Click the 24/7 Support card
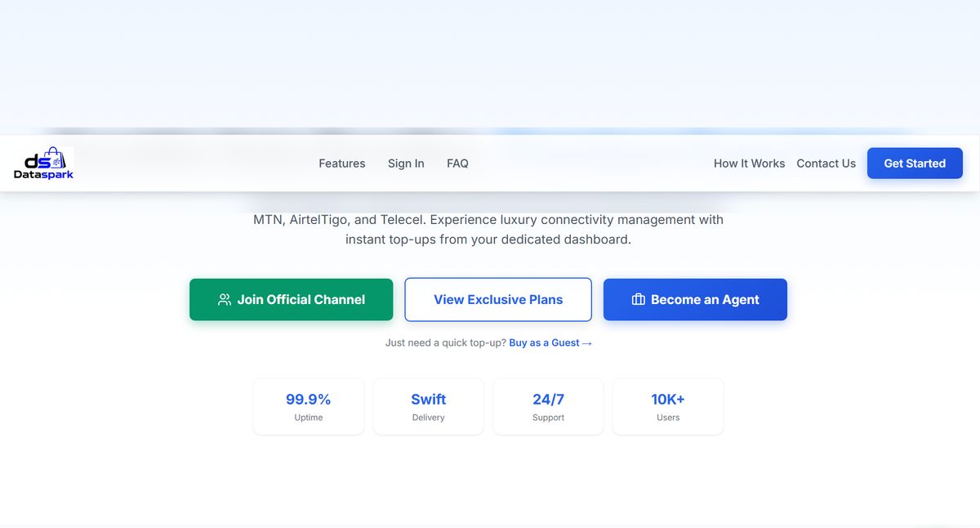The image size is (980, 528). [548, 406]
